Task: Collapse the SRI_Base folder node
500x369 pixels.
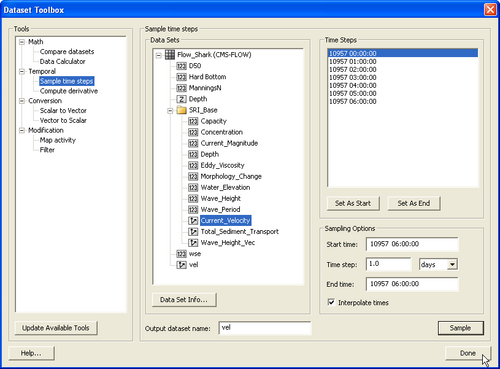Action: click(x=170, y=110)
